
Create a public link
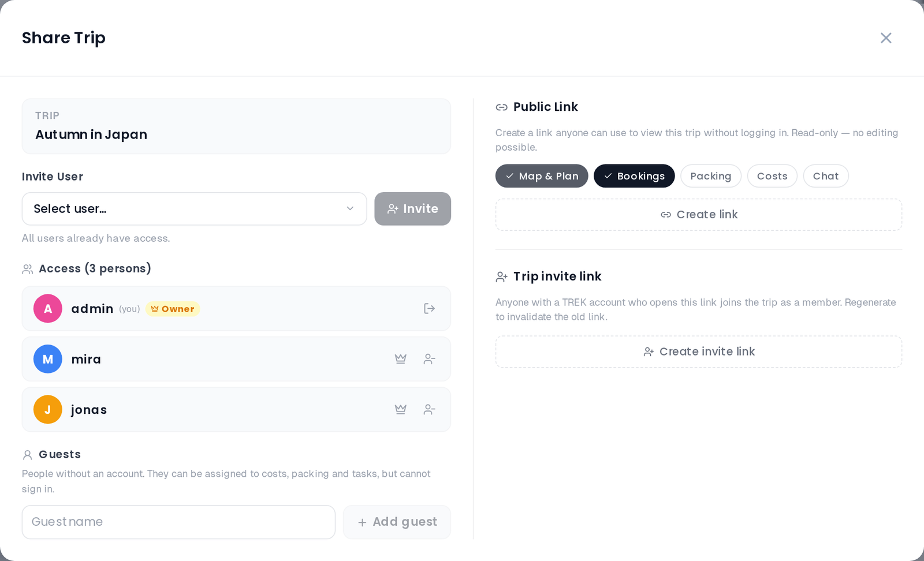[x=699, y=215]
